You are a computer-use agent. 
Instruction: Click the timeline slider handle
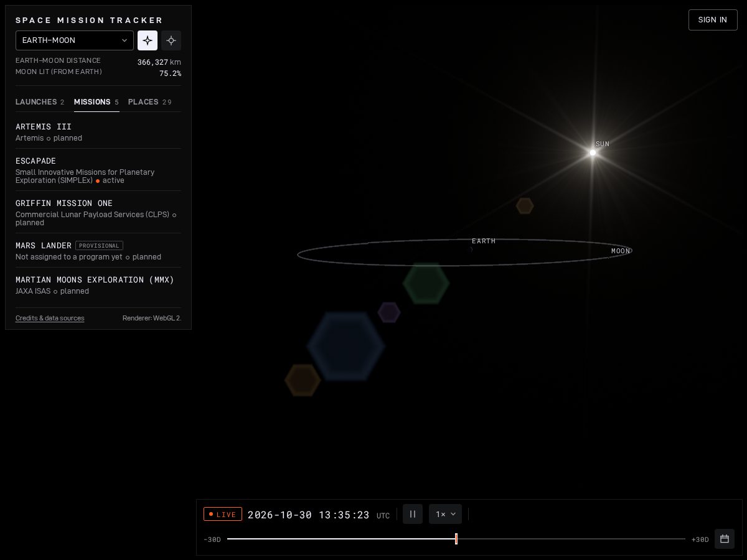click(x=456, y=539)
